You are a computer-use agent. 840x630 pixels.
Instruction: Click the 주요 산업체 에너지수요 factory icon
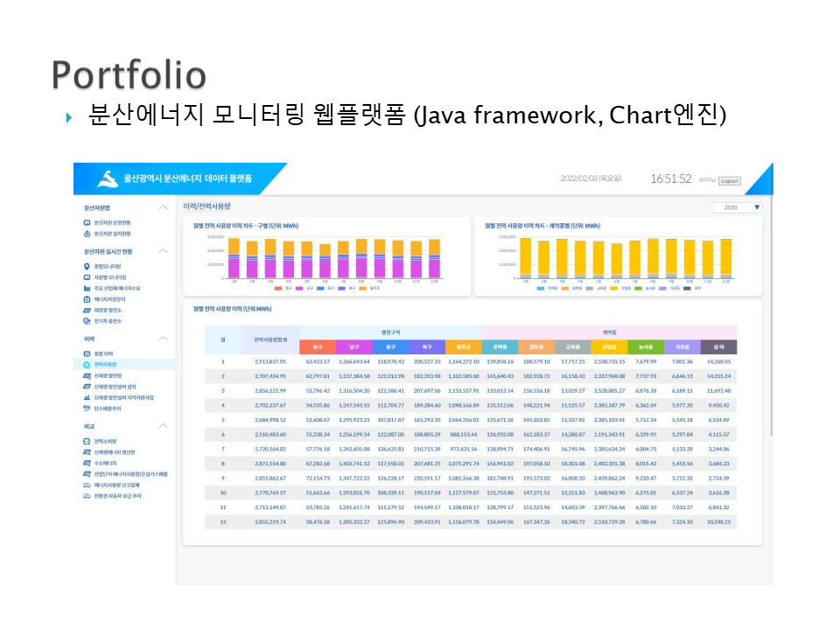[x=87, y=288]
